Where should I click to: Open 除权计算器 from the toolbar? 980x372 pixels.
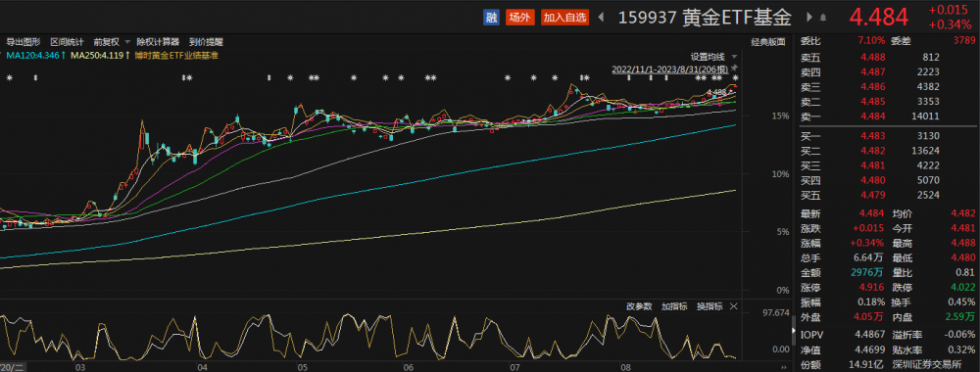[x=158, y=42]
